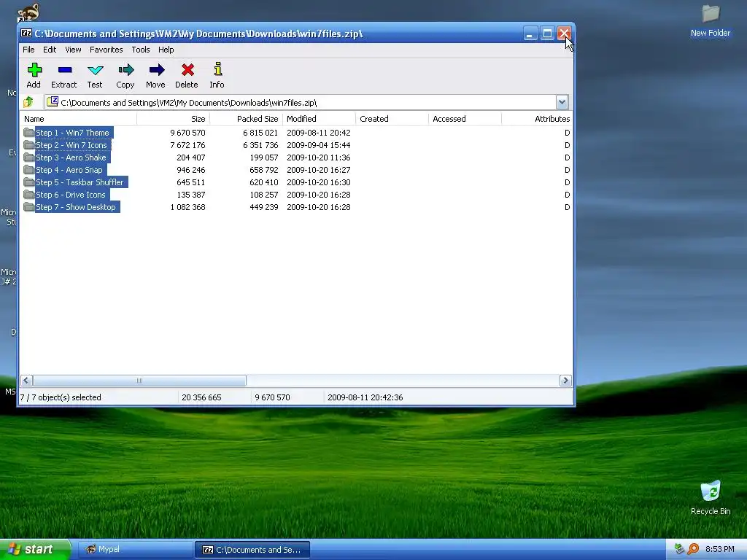
Task: Open the Help menu
Action: point(166,50)
